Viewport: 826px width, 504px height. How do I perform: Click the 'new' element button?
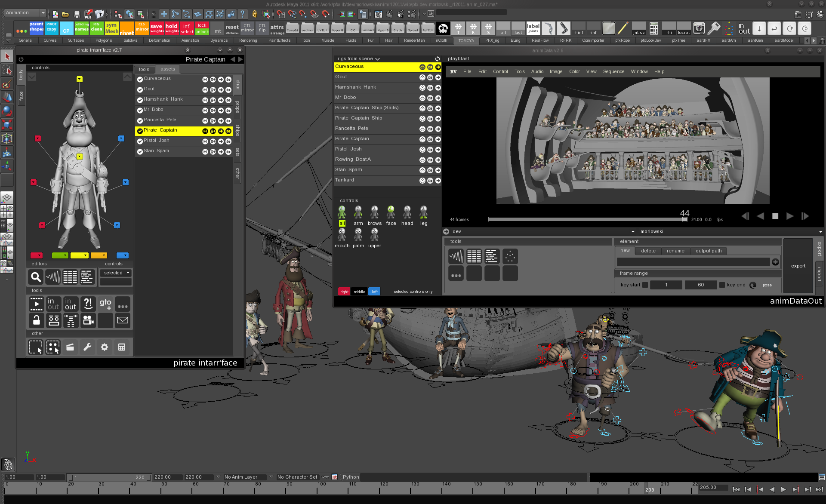point(625,251)
